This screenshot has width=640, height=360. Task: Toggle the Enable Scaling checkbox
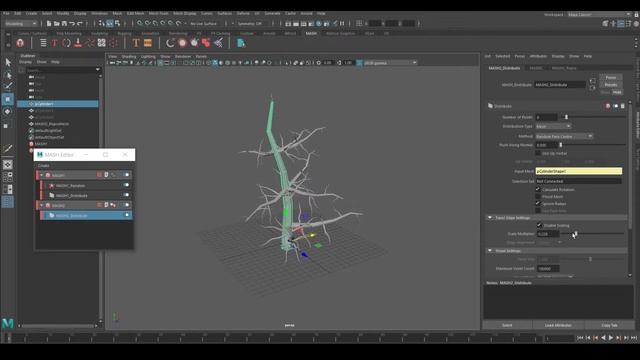click(539, 225)
